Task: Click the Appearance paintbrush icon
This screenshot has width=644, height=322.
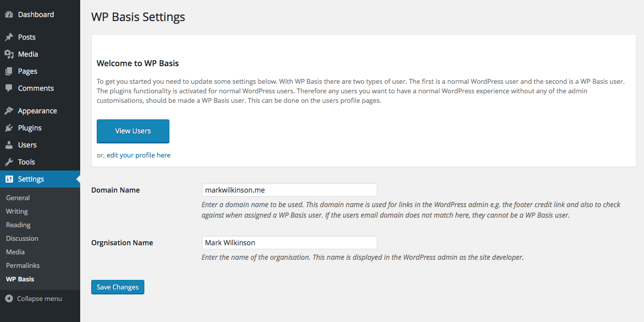Action: (x=9, y=111)
